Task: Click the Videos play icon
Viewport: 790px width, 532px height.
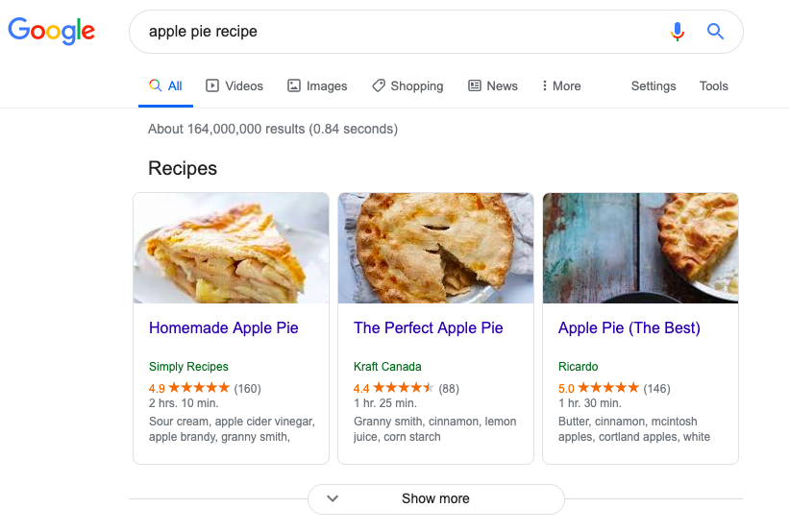Action: click(x=212, y=85)
